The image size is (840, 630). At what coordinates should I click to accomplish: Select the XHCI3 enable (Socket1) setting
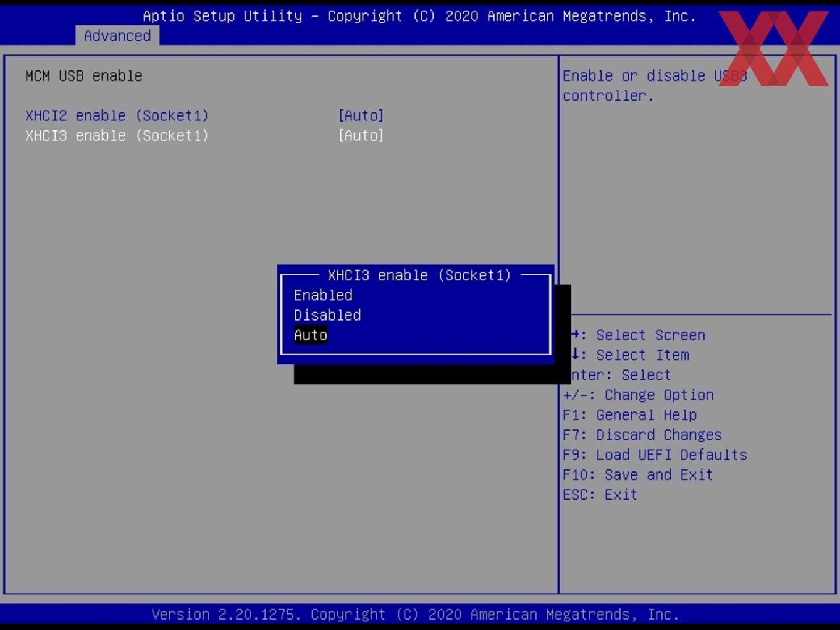[x=117, y=135]
